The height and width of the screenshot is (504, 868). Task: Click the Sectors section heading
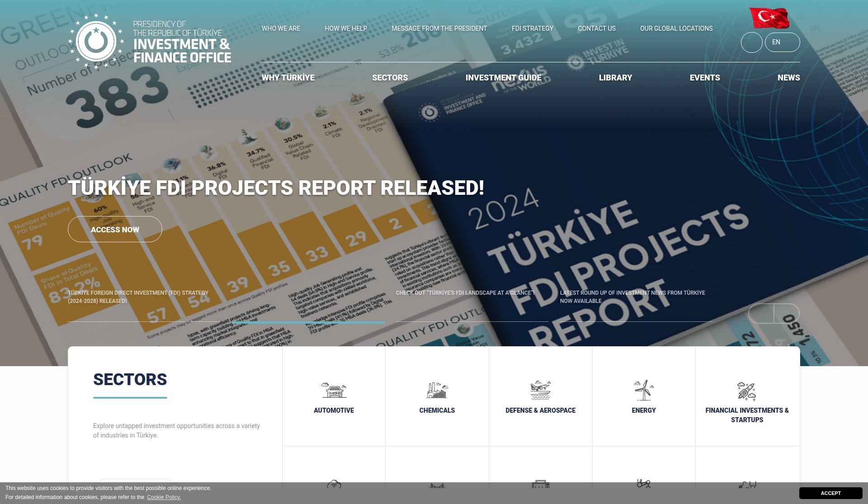point(130,380)
